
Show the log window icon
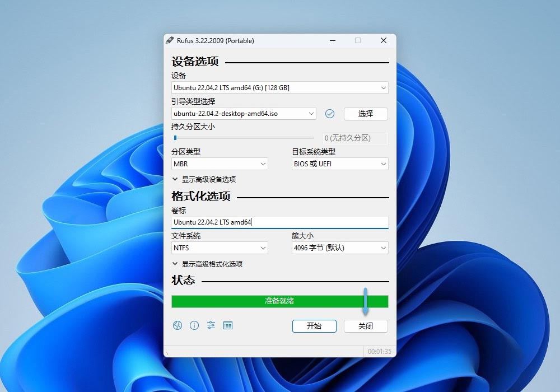pos(228,325)
